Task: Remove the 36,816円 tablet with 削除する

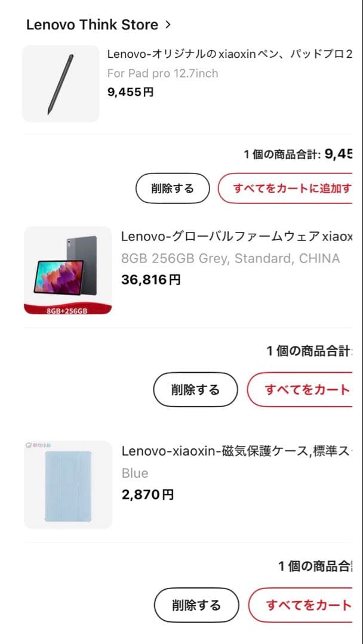Action: click(x=196, y=389)
